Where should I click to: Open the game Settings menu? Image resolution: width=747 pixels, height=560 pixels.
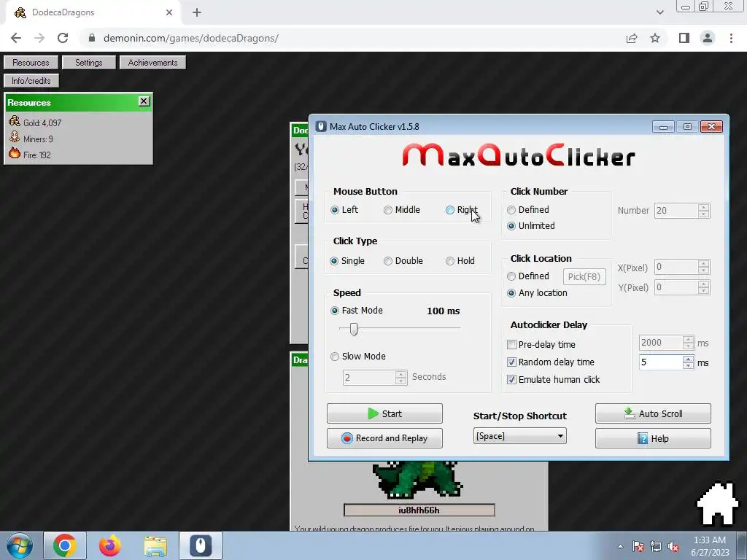point(88,63)
